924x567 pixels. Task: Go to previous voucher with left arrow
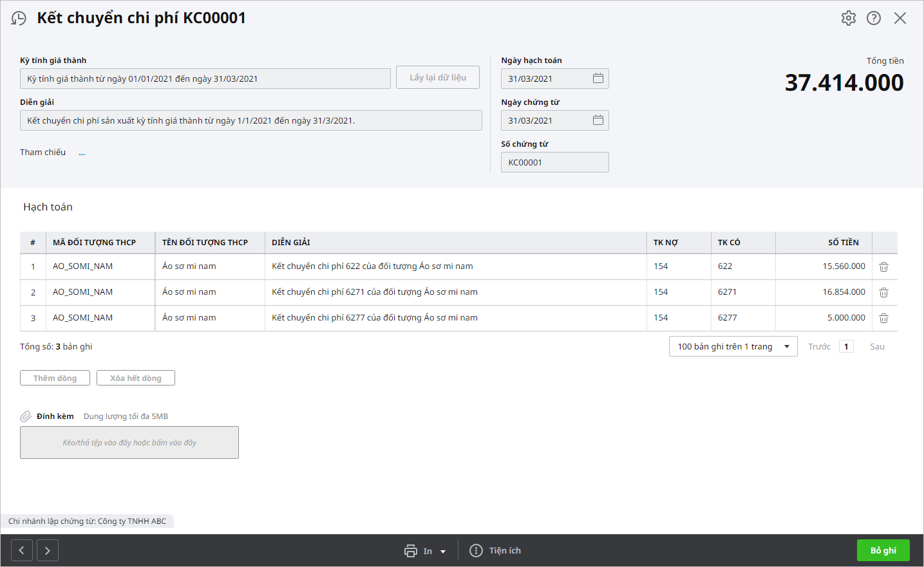pos(22,551)
